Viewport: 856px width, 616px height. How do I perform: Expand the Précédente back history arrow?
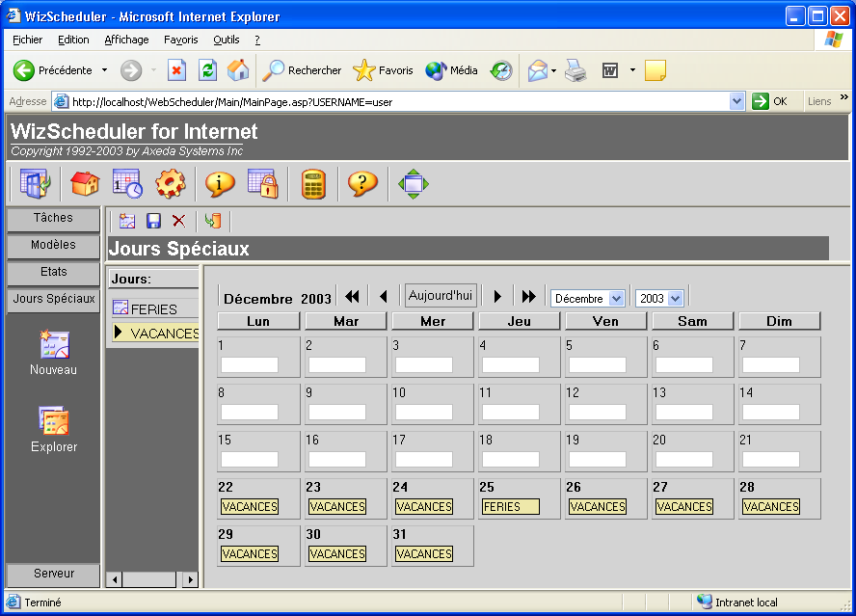click(x=104, y=70)
